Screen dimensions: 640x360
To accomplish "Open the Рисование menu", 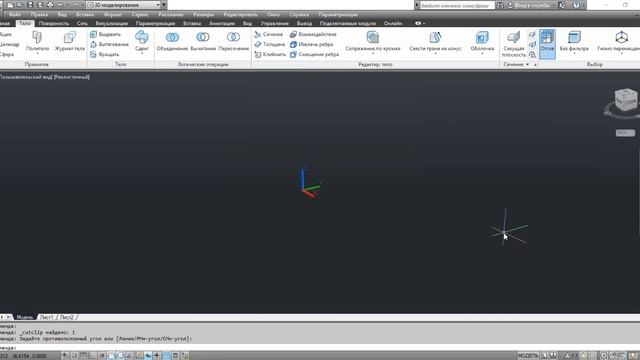I will (171, 15).
